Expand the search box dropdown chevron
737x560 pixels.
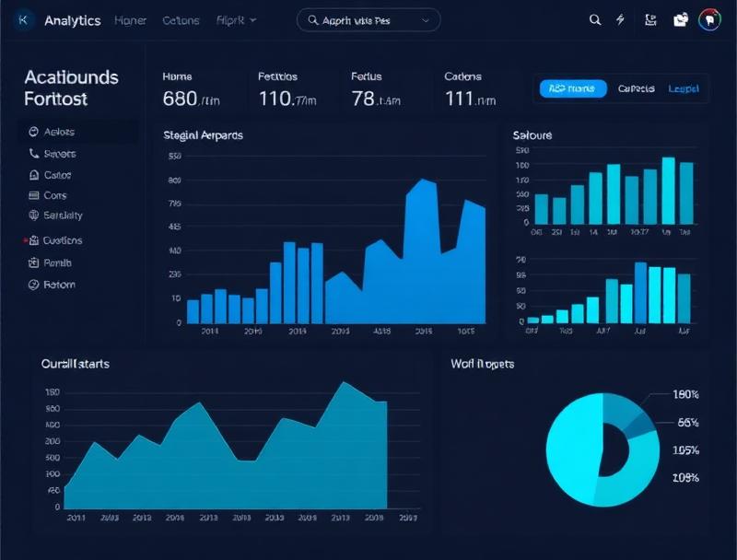click(x=426, y=20)
